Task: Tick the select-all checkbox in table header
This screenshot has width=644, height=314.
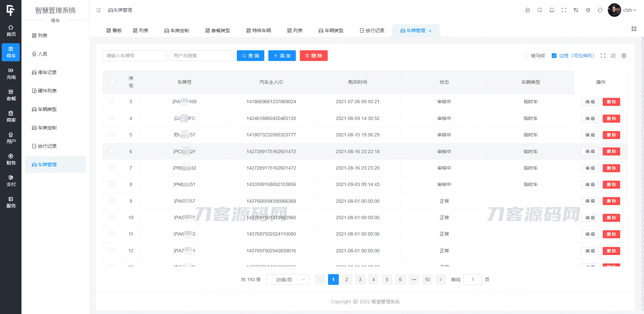Action: pyautogui.click(x=112, y=81)
